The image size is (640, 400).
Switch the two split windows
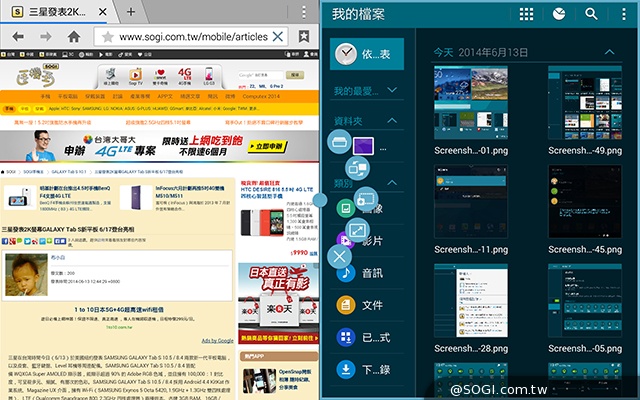click(x=358, y=168)
